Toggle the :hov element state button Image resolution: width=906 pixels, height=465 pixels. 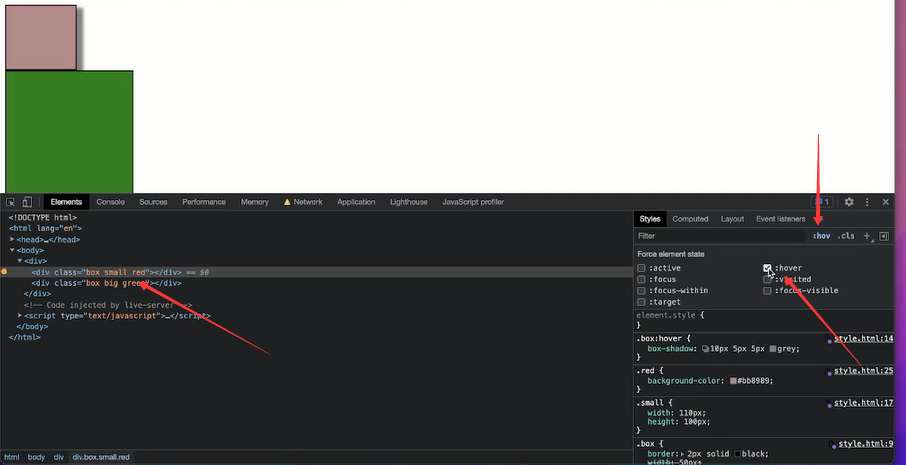click(x=821, y=236)
